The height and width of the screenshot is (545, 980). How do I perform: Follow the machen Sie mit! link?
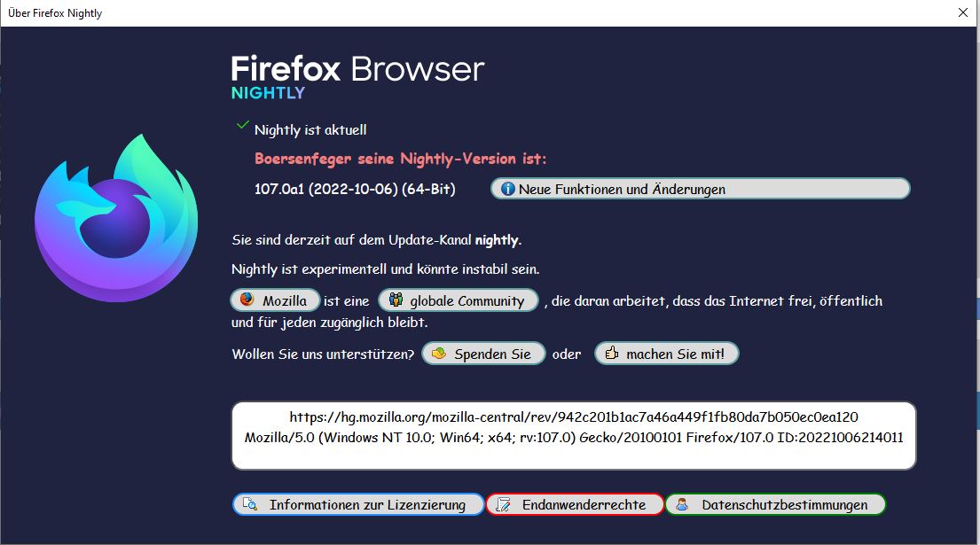click(666, 354)
